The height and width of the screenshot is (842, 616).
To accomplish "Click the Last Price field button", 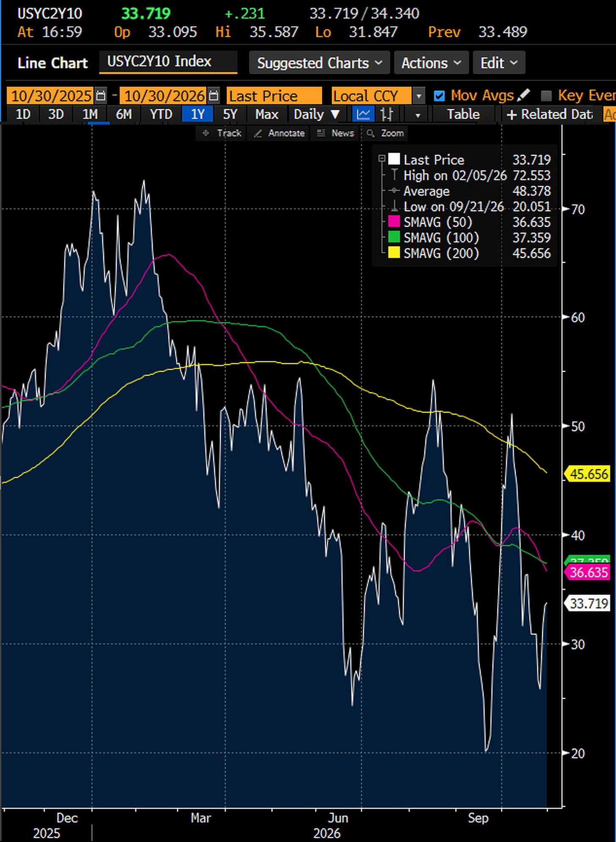I will click(274, 96).
